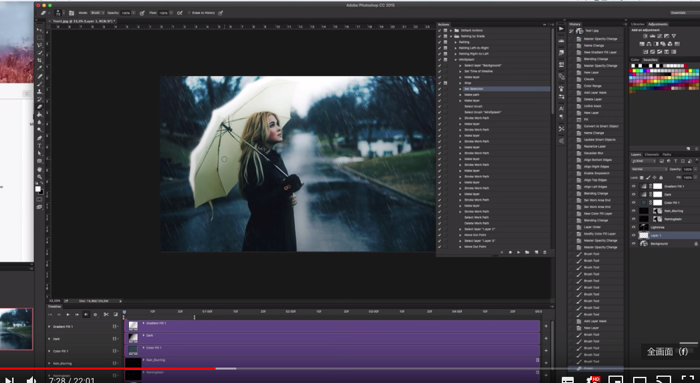Hide the Color Fill 1 layer

pos(633,203)
